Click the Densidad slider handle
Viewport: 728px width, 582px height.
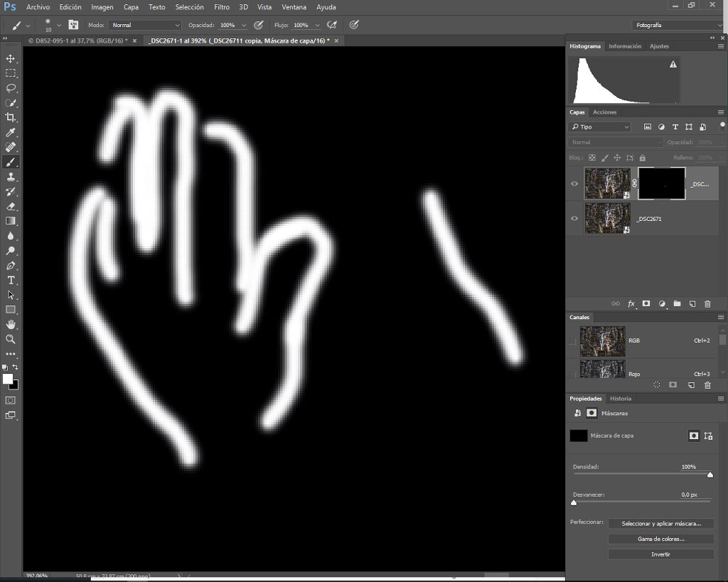(710, 475)
